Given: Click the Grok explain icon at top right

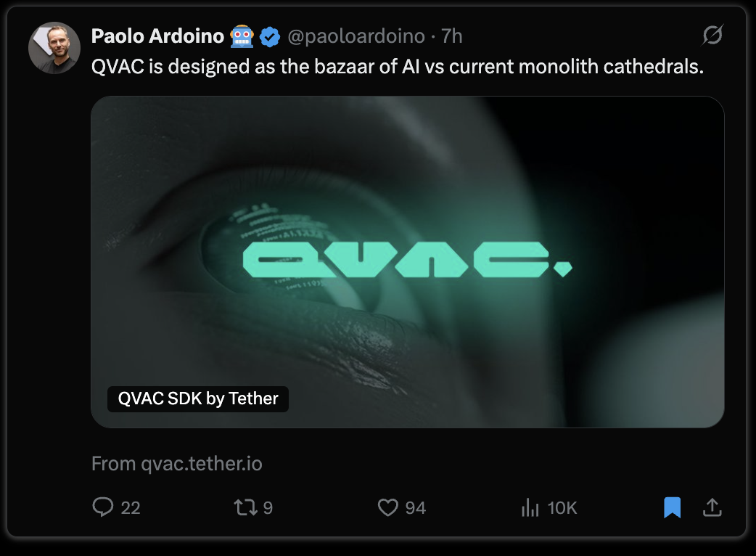Looking at the screenshot, I should [x=712, y=35].
